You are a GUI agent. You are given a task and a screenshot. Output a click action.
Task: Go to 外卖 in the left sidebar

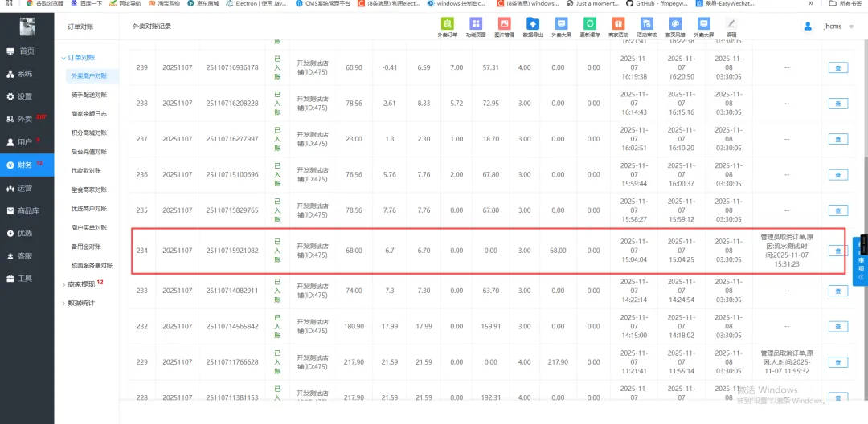(25, 119)
